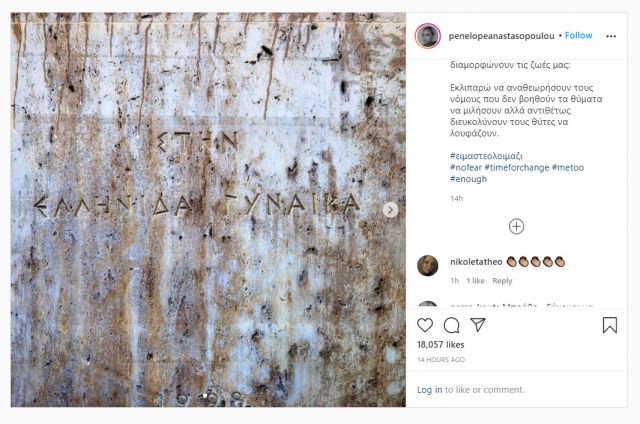Open penelopeanastasopoulou username link

501,36
